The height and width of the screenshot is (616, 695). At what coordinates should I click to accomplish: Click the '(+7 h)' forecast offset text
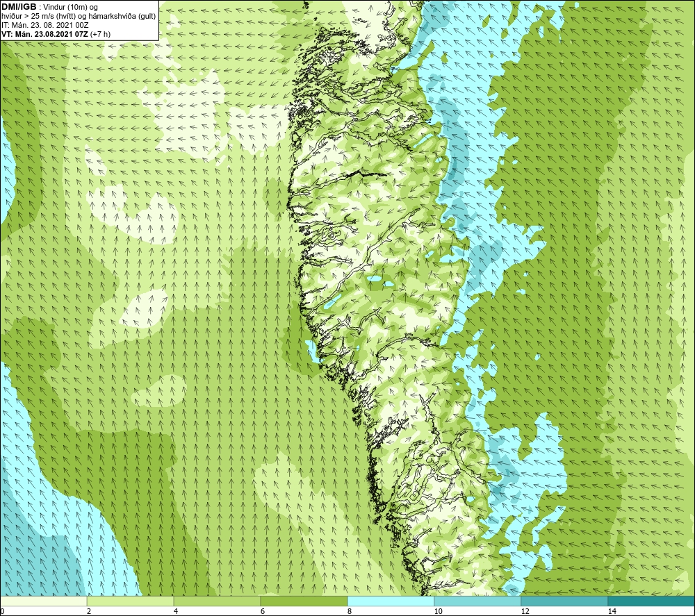coord(100,34)
